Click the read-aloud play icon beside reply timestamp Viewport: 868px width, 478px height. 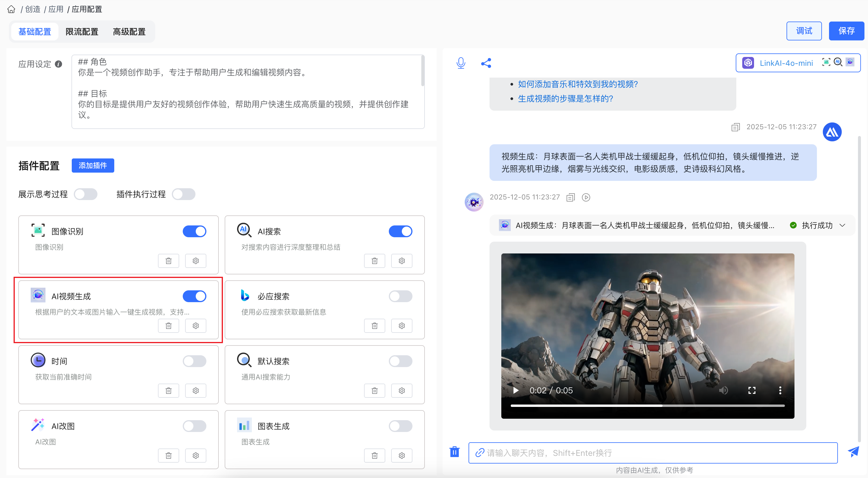click(x=586, y=197)
